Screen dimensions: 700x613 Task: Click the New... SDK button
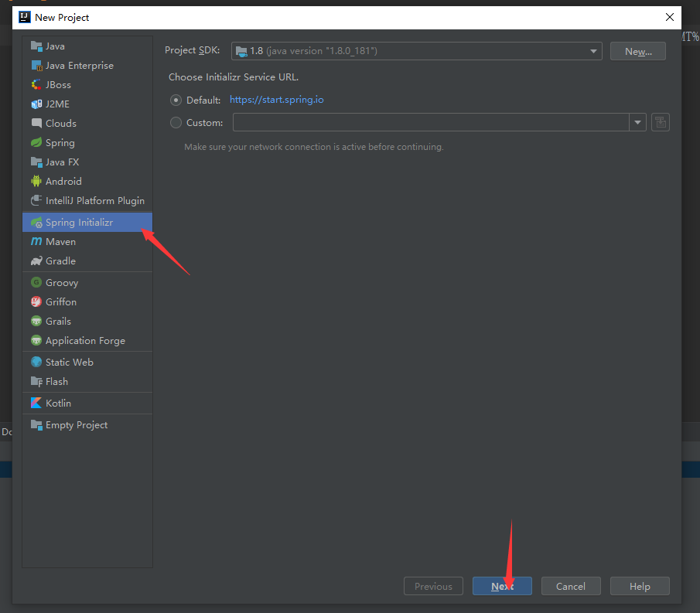[638, 51]
